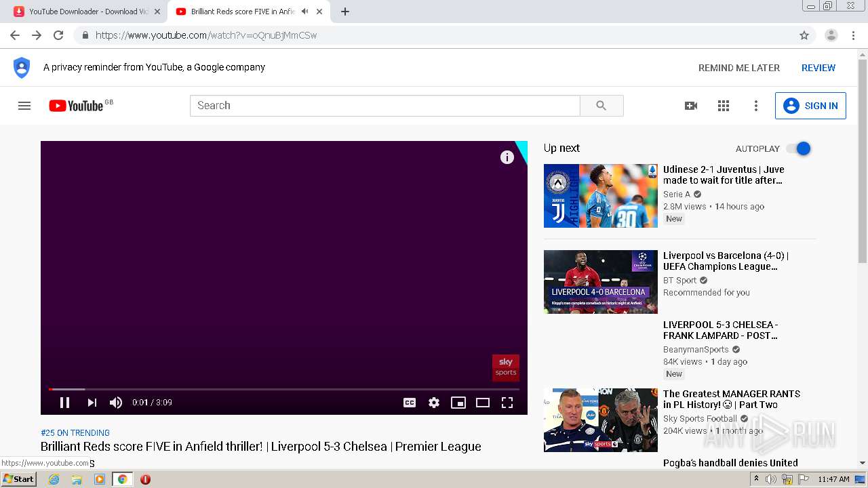Image resolution: width=868 pixels, height=488 pixels.
Task: Open YouTube three-dot settings menu
Action: (756, 106)
